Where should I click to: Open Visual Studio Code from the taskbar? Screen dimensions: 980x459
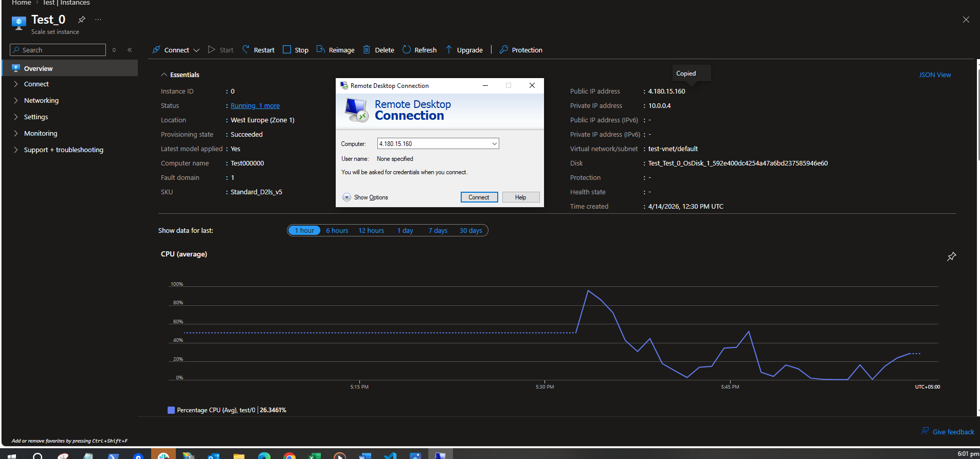[390, 456]
